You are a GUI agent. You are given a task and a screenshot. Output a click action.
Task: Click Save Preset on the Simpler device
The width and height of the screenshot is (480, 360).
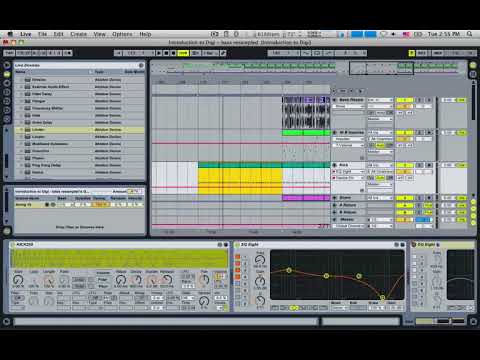[x=226, y=245]
